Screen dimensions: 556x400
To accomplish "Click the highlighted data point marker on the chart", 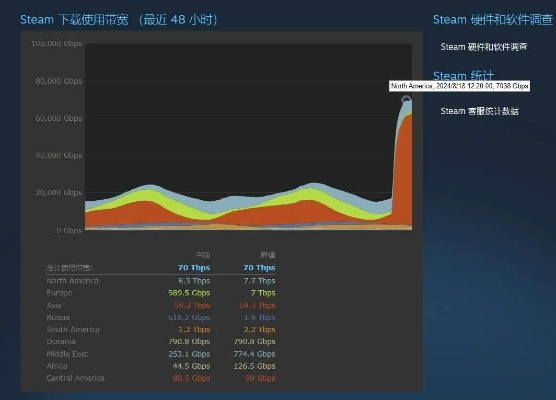I will pos(406,100).
